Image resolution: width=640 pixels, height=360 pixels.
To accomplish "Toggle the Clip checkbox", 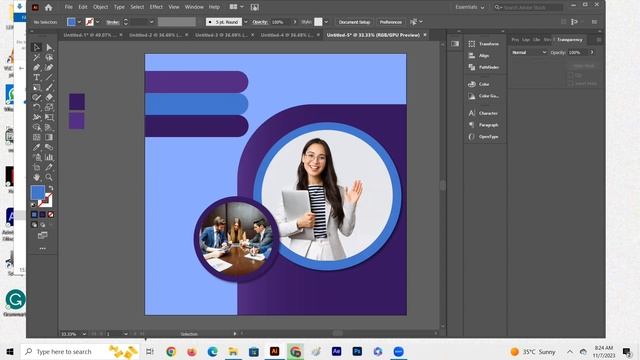I will point(571,76).
